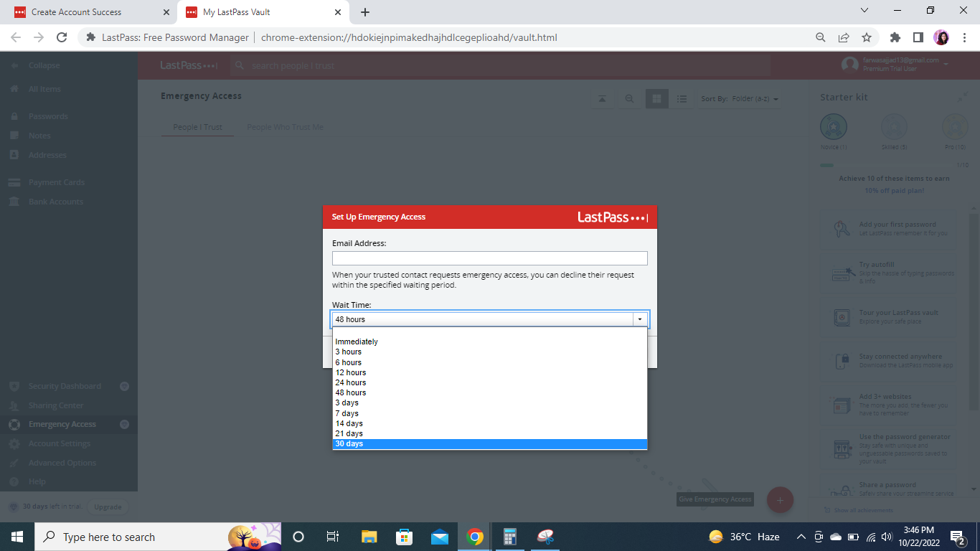Click the Windows Start button

click(17, 537)
